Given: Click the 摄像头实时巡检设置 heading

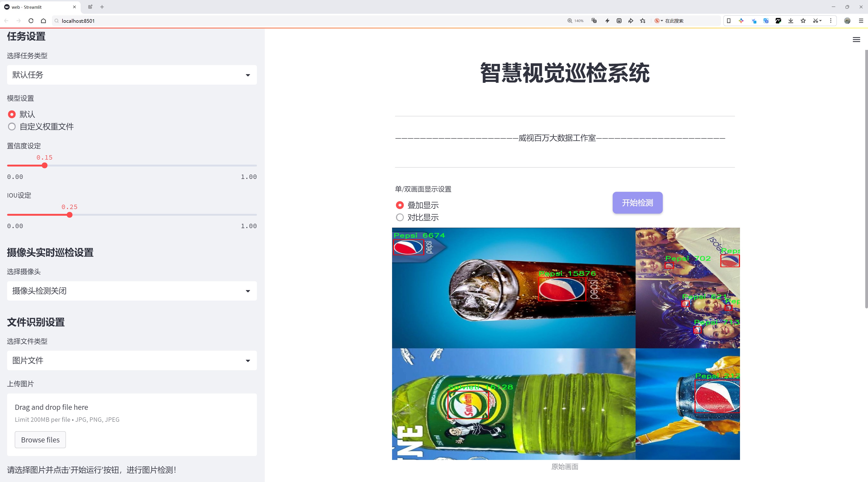Looking at the screenshot, I should (50, 253).
